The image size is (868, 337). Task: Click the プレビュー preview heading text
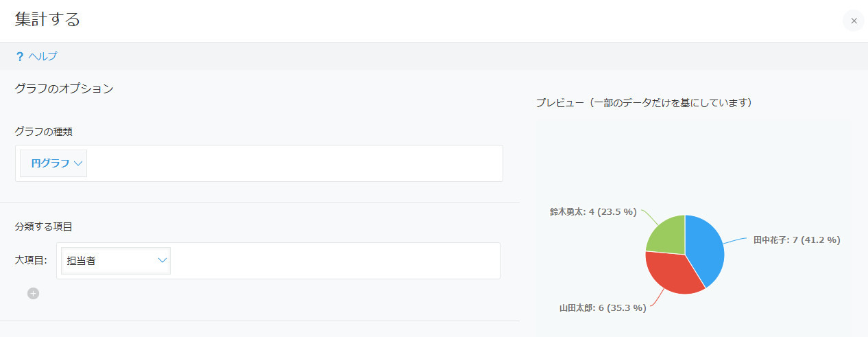(x=644, y=103)
